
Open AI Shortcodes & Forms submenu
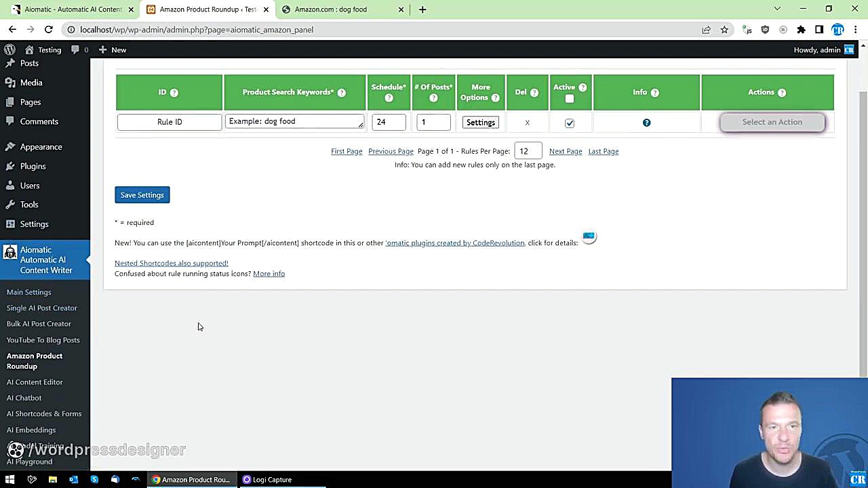(x=44, y=413)
